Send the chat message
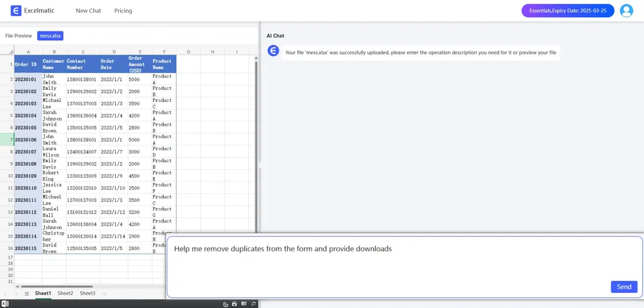The image size is (644, 308). pyautogui.click(x=623, y=287)
